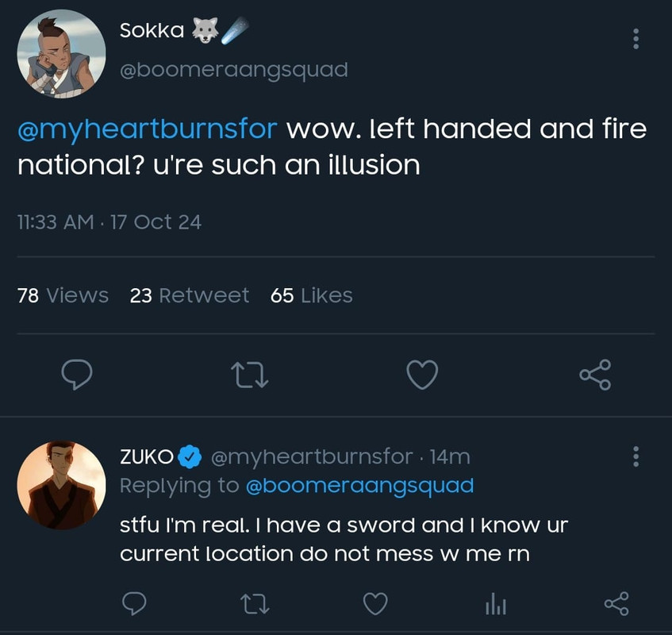Like Sokka's tweet with heart icon
Viewport: 672px width, 635px height.
(422, 375)
